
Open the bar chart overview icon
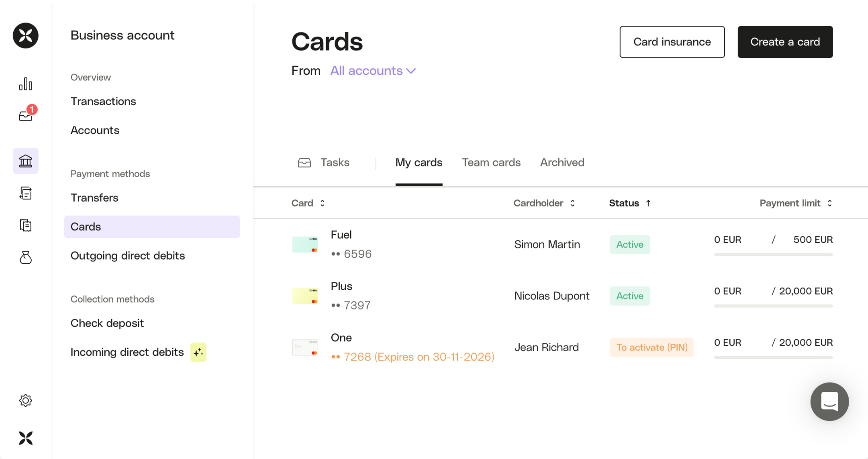pos(26,84)
